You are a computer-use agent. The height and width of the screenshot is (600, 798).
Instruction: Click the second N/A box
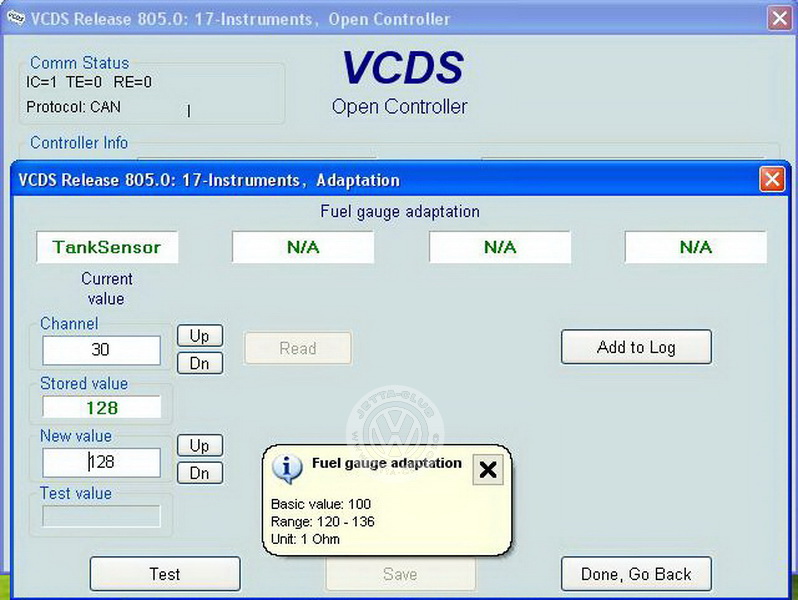(303, 247)
